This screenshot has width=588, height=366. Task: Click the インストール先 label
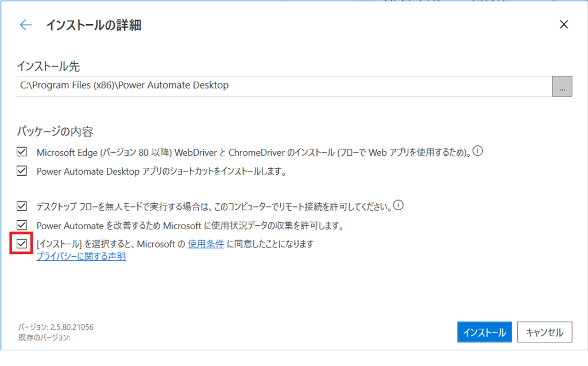tap(48, 67)
